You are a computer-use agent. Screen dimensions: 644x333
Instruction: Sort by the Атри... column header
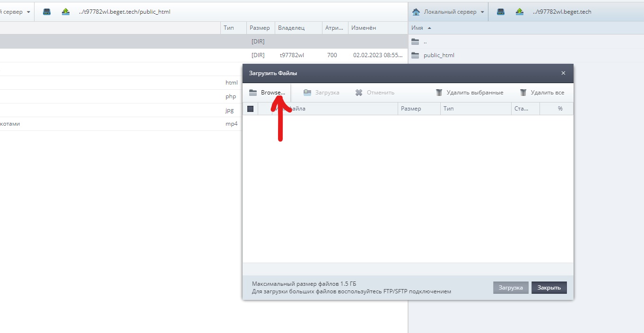335,28
